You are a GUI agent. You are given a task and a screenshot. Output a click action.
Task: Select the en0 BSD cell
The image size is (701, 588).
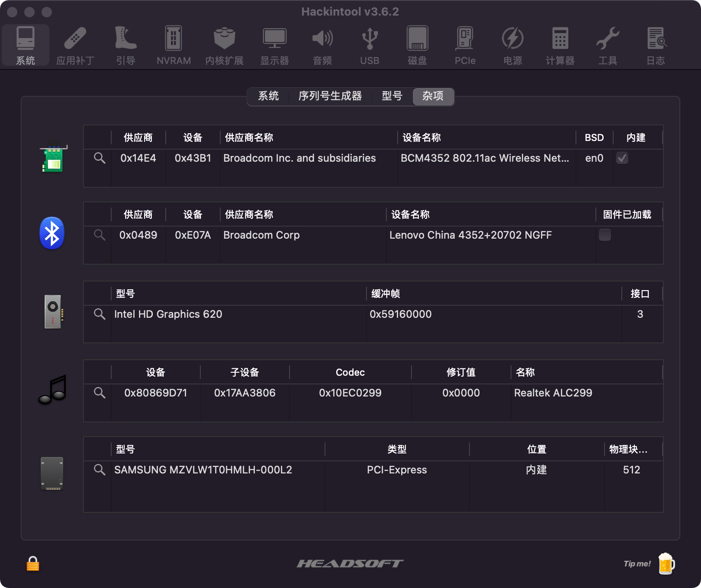[x=594, y=158]
